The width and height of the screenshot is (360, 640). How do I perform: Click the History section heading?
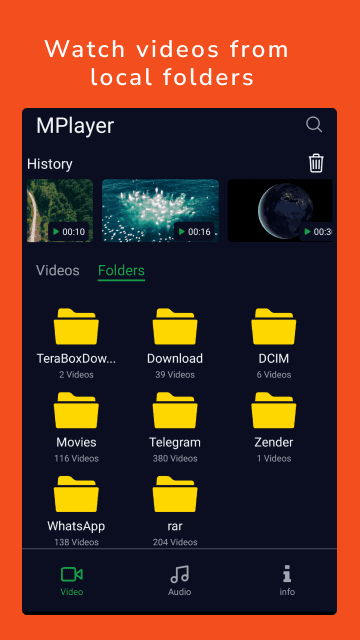[50, 164]
